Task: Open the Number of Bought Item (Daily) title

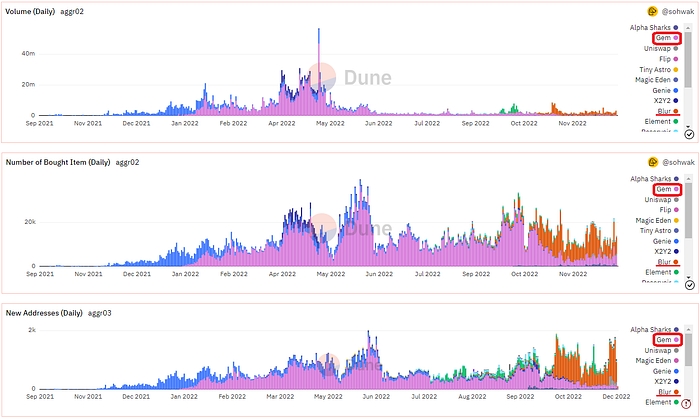Action: coord(65,161)
